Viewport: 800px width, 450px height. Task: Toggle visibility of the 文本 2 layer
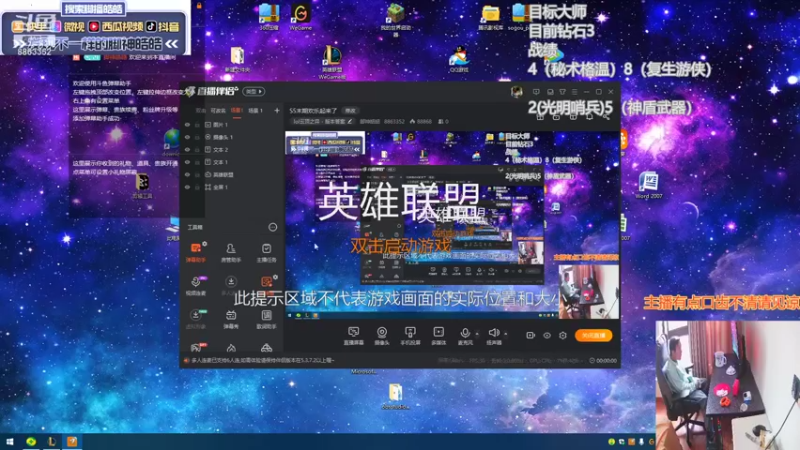[187, 149]
